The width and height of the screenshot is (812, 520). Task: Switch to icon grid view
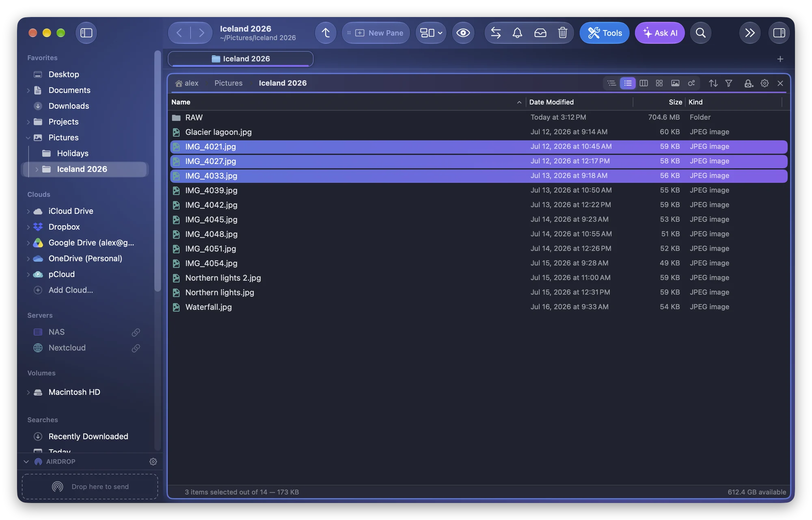pyautogui.click(x=659, y=83)
